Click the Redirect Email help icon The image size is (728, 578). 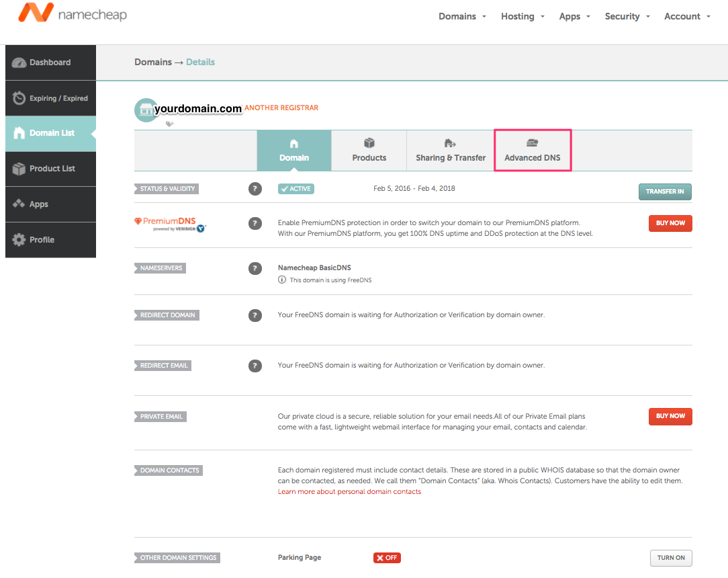click(x=255, y=366)
